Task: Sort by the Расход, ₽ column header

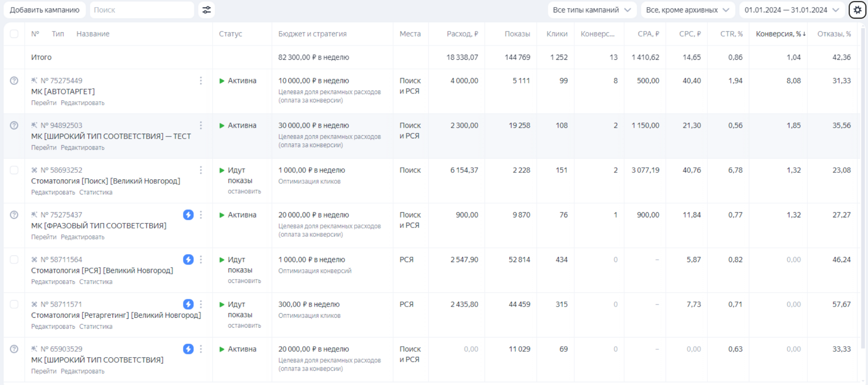Action: [x=462, y=34]
